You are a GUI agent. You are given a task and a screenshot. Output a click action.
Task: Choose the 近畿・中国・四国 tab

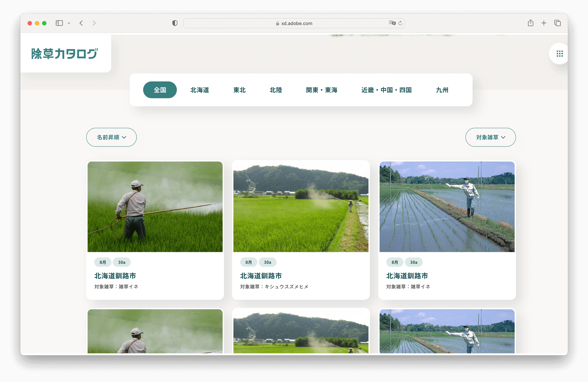coord(387,90)
